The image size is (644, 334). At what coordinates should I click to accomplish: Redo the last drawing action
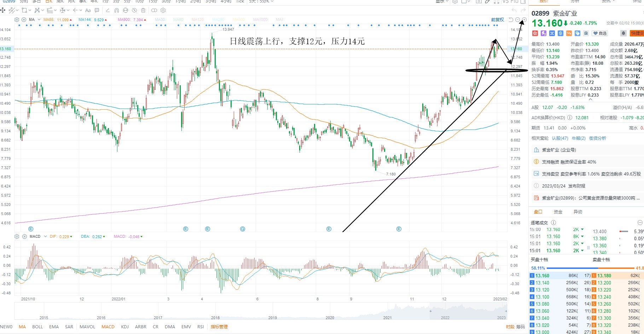523,10
